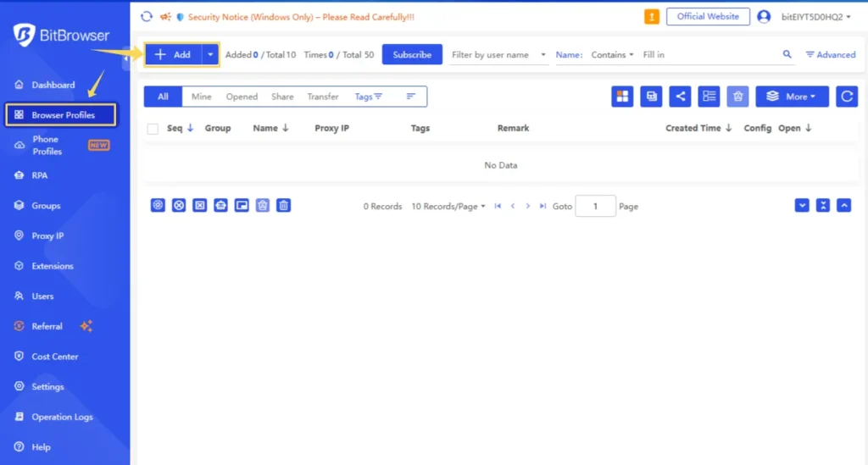
Task: Click the Subscribe button
Action: (412, 54)
